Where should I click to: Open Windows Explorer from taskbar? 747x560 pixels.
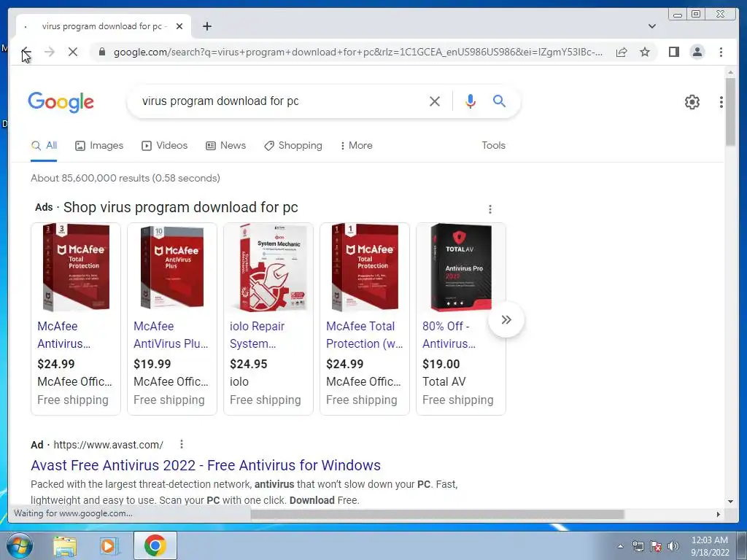pyautogui.click(x=65, y=545)
